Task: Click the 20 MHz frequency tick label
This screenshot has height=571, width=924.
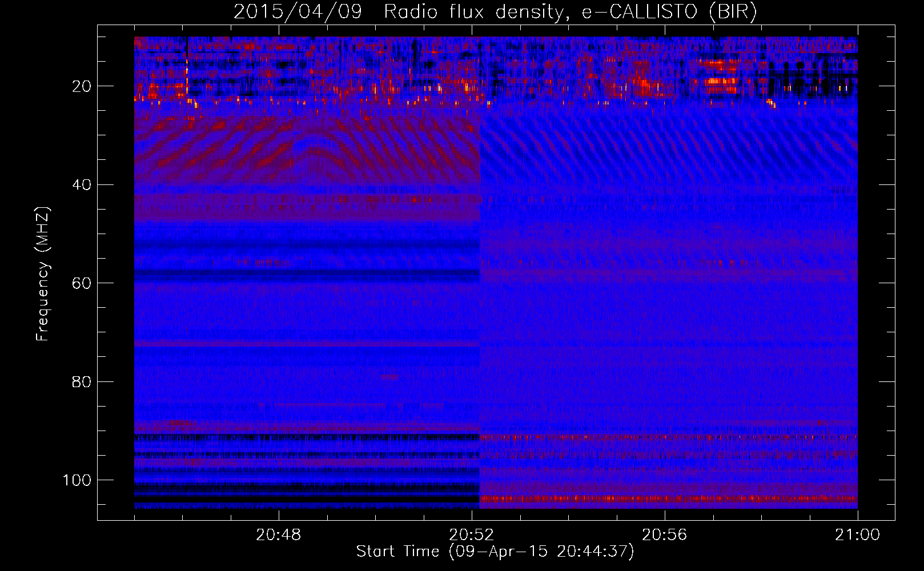Action: point(82,86)
